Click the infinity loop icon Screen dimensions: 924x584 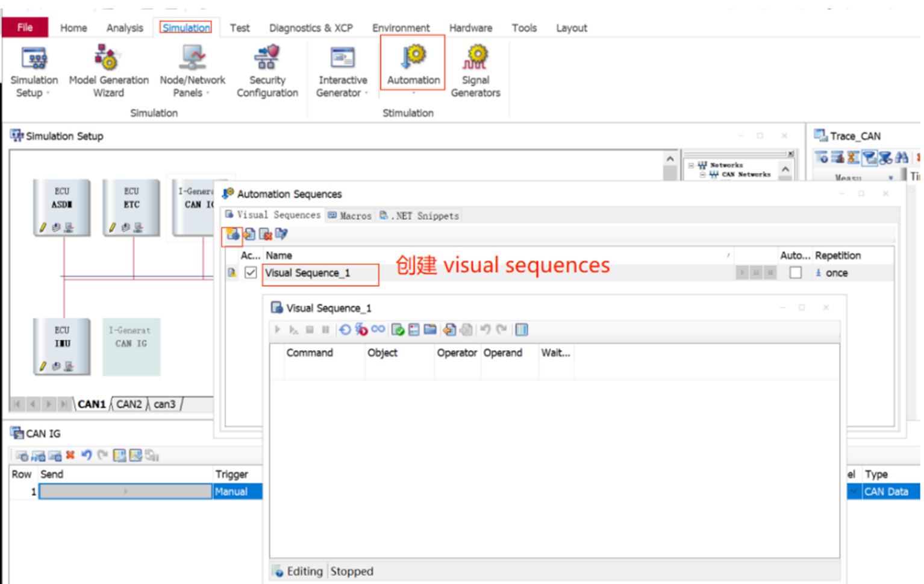[x=378, y=329]
